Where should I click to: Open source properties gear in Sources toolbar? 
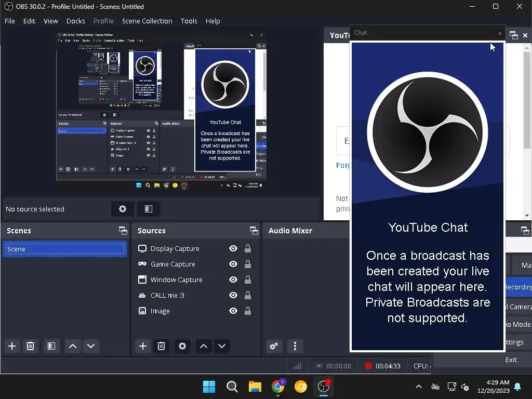pyautogui.click(x=182, y=346)
